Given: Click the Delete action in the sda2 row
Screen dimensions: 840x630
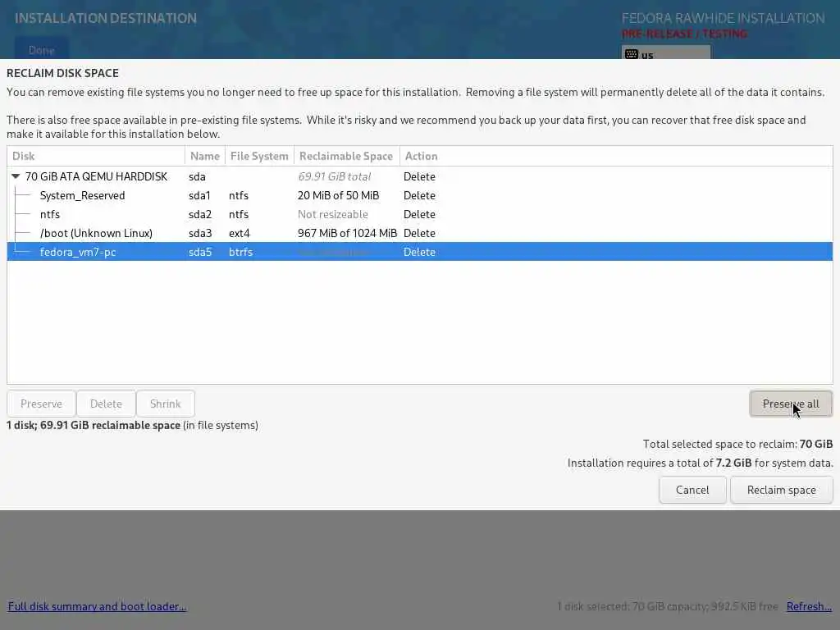Looking at the screenshot, I should pyautogui.click(x=419, y=214).
